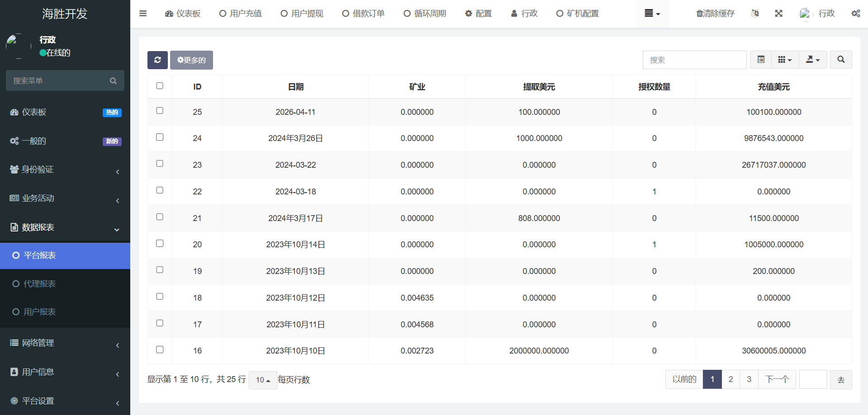868x415 pixels.
Task: Click the language translate icon in header
Action: click(755, 14)
